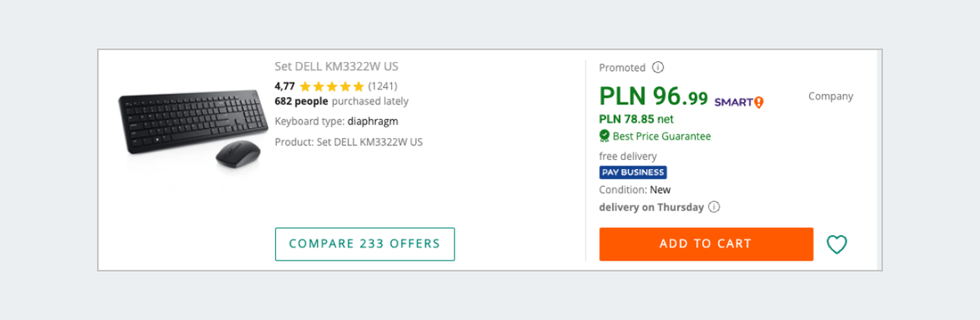Screen dimensions: 980x320
Task: Open the Dell keyboard and mouse product image
Action: (x=194, y=127)
